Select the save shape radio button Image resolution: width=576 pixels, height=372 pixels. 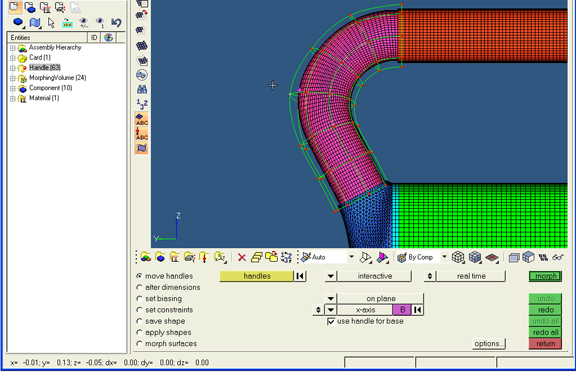(139, 321)
